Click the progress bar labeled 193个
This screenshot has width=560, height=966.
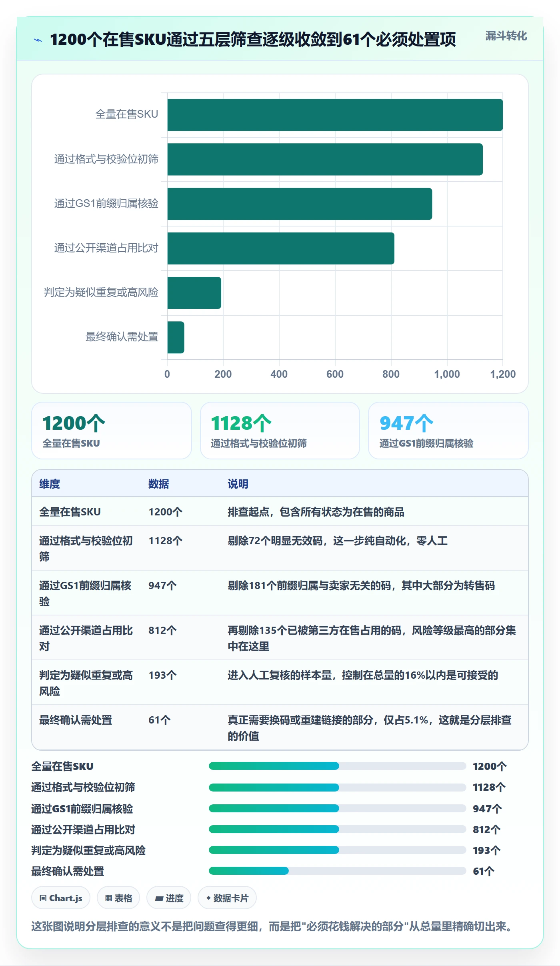point(337,850)
